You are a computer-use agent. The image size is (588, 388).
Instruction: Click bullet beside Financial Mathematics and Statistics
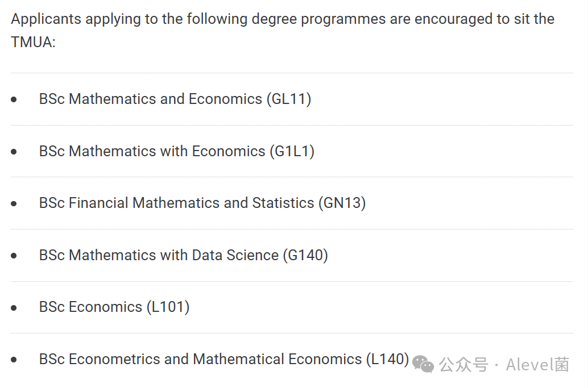pos(14,204)
